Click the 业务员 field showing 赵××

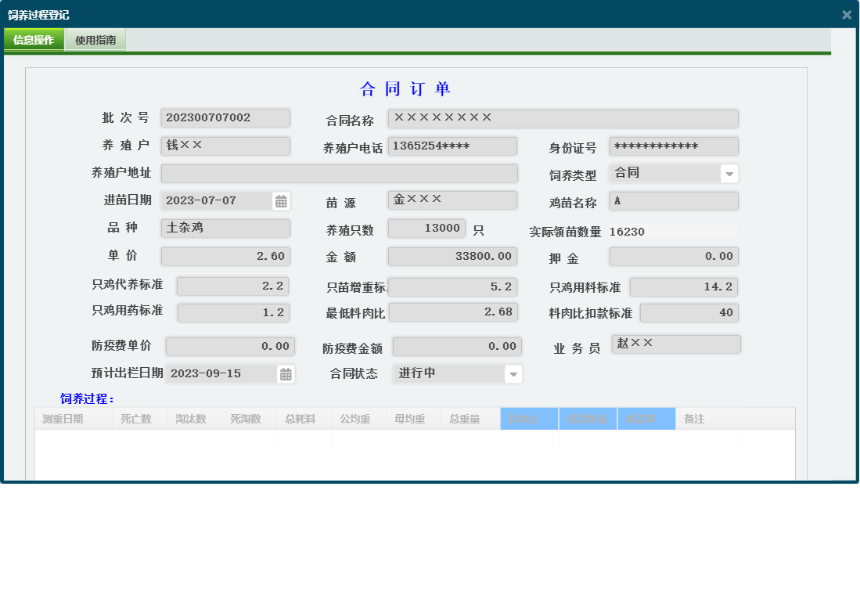[676, 344]
